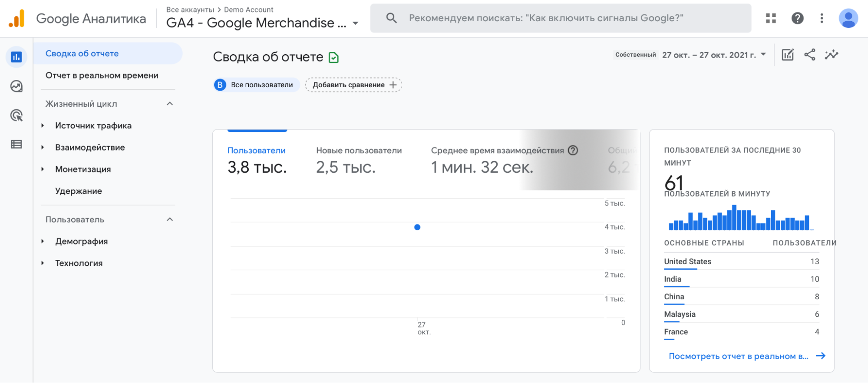This screenshot has height=383, width=868.
Task: Click the search input field
Action: [561, 18]
